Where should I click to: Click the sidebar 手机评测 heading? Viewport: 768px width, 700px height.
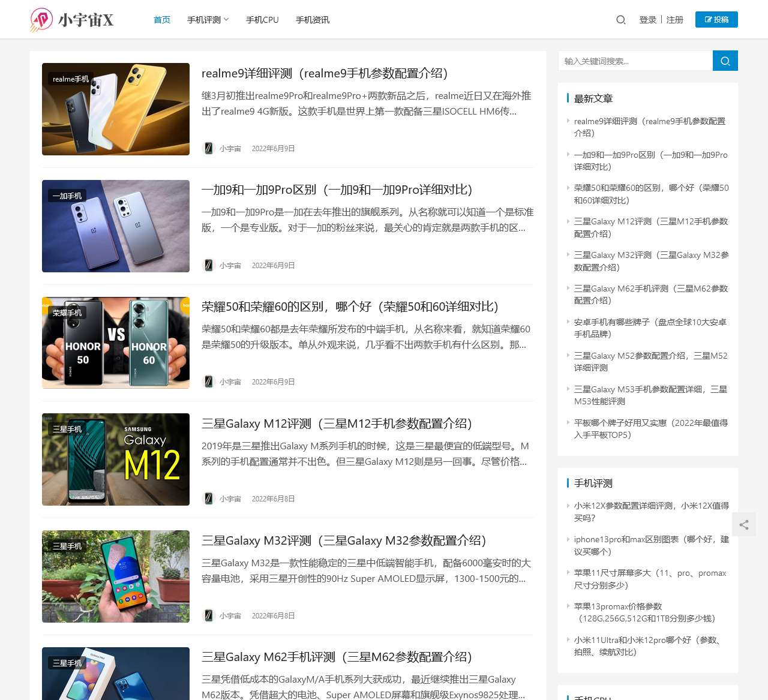pos(593,483)
